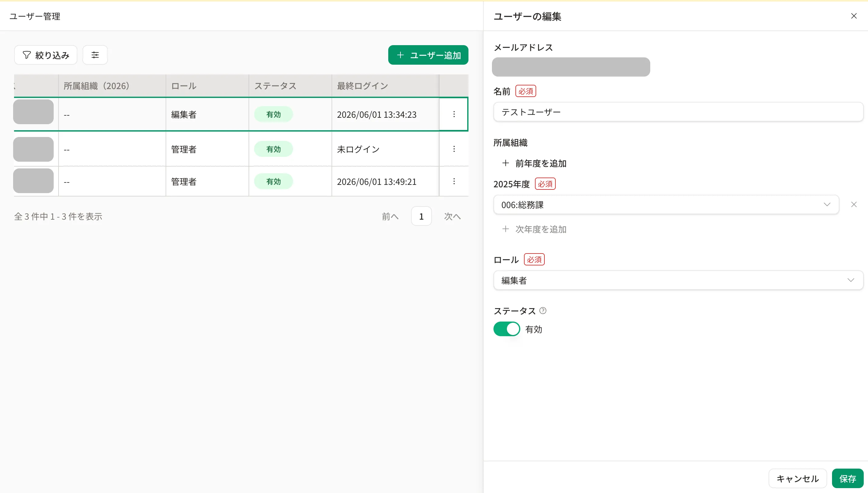Remove the 2025年度 organization entry

[x=853, y=204]
